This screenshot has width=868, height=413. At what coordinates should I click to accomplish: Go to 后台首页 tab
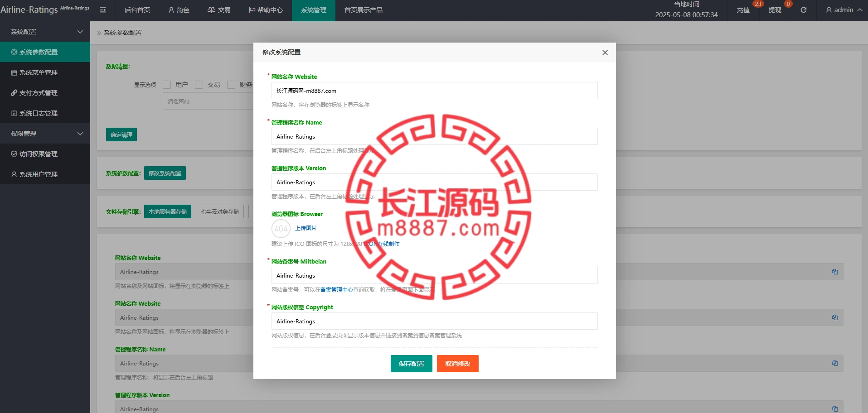click(137, 10)
